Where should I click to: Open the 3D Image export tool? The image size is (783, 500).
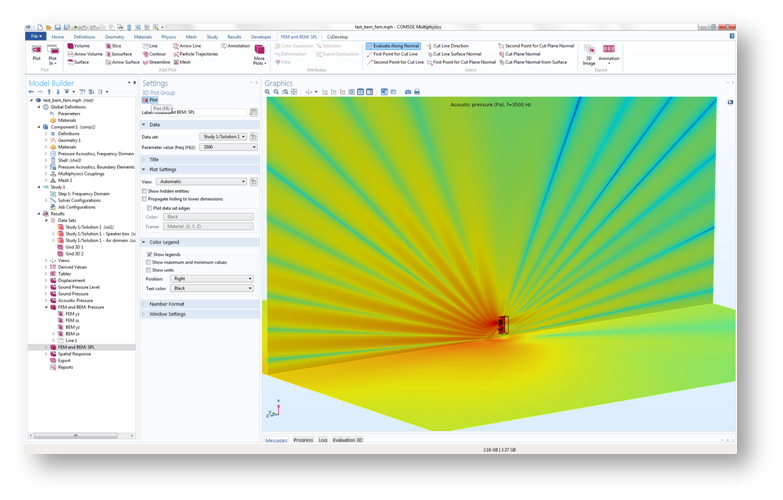pos(589,53)
